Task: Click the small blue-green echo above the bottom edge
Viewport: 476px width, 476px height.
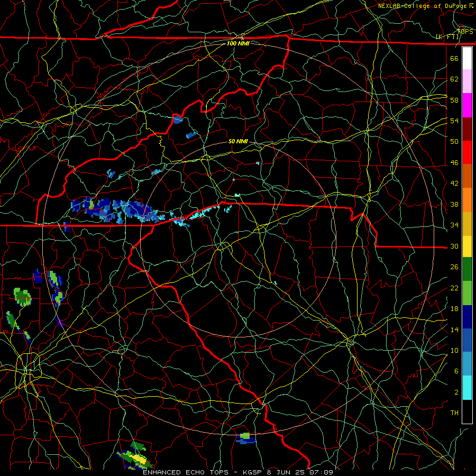Action: coord(246,438)
